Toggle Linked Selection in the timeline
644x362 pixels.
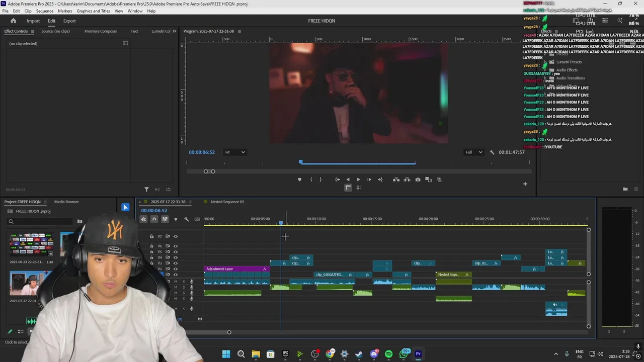(165, 219)
